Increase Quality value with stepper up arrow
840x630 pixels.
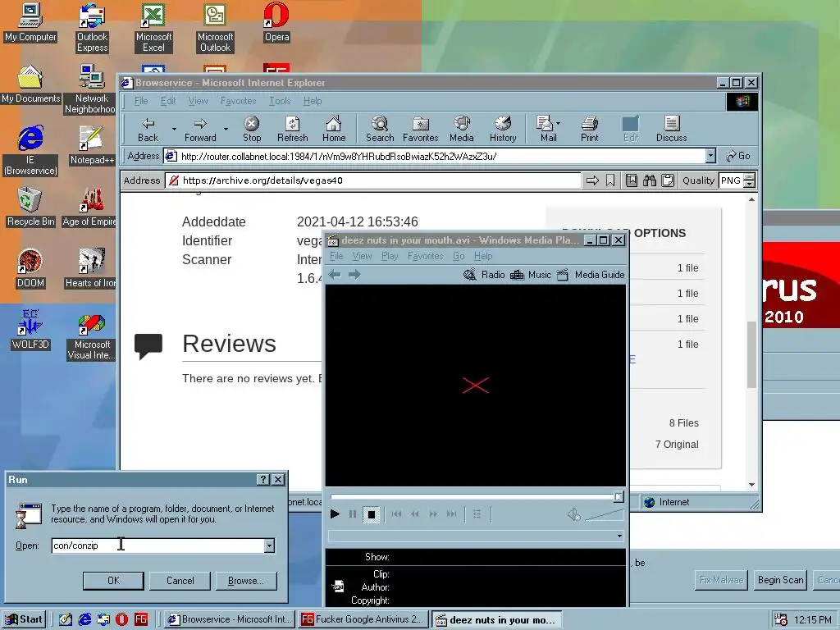[750, 177]
